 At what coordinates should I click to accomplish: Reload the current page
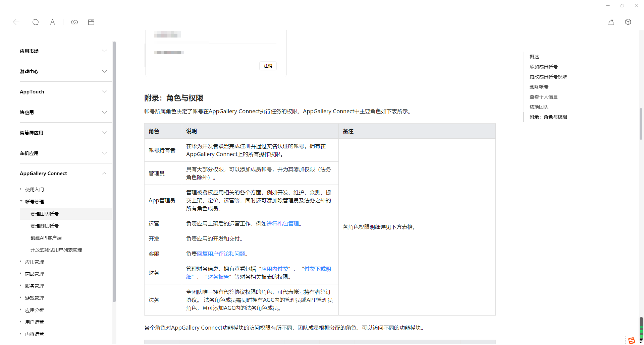click(x=35, y=22)
